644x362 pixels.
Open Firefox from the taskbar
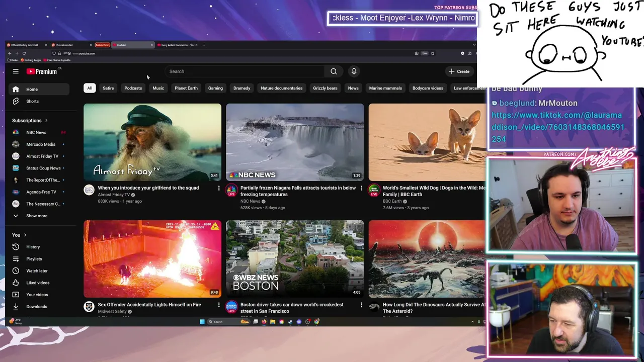click(264, 322)
